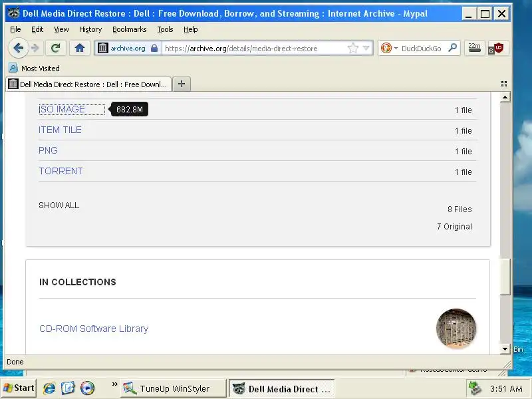This screenshot has width=532, height=399.
Task: Click in the DuckDuckGo search field
Action: (x=423, y=48)
